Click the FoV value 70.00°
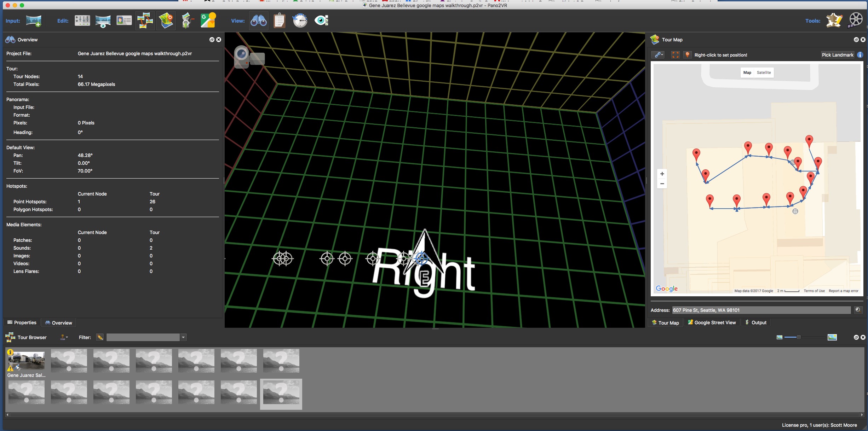 tap(85, 171)
